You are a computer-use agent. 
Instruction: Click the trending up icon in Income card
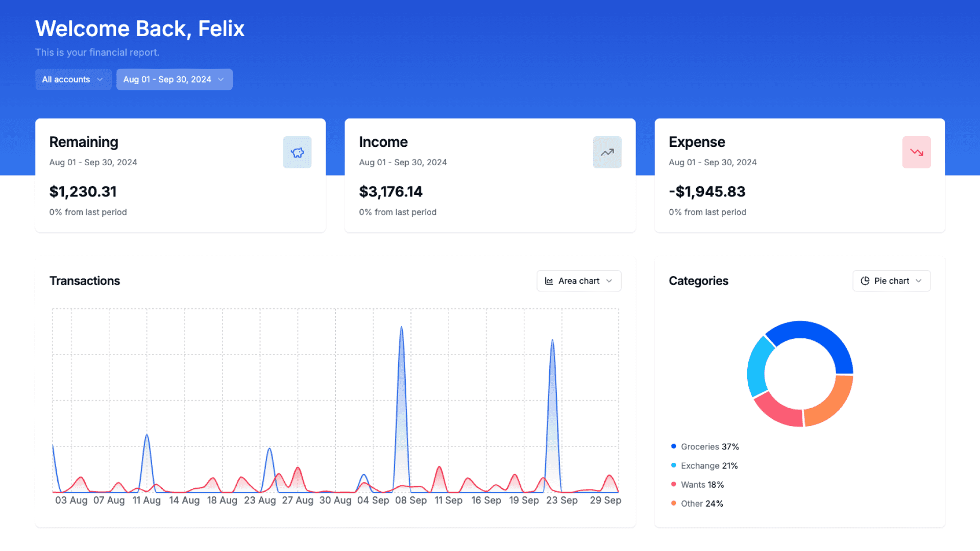coord(607,153)
